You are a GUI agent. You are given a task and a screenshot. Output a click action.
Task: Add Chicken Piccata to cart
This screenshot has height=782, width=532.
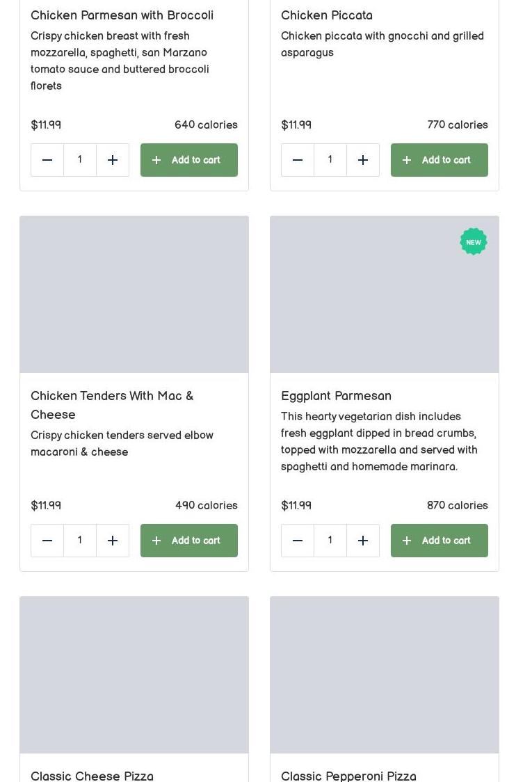(440, 160)
